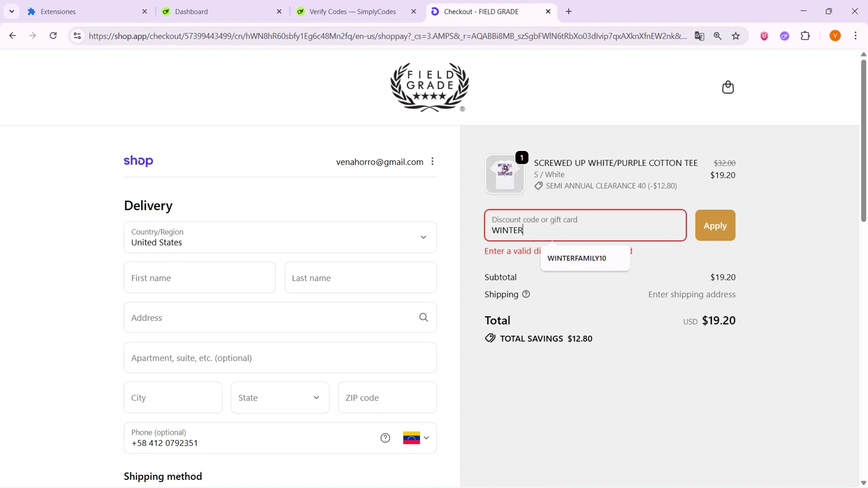Screen dimensions: 868x488
Task: Click the address search magnifier icon
Action: pos(424,317)
